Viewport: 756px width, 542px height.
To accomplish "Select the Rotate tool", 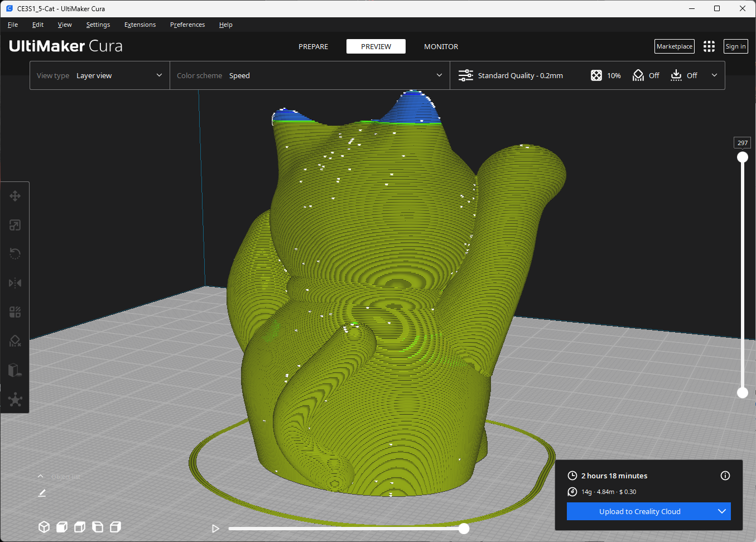I will pyautogui.click(x=15, y=253).
